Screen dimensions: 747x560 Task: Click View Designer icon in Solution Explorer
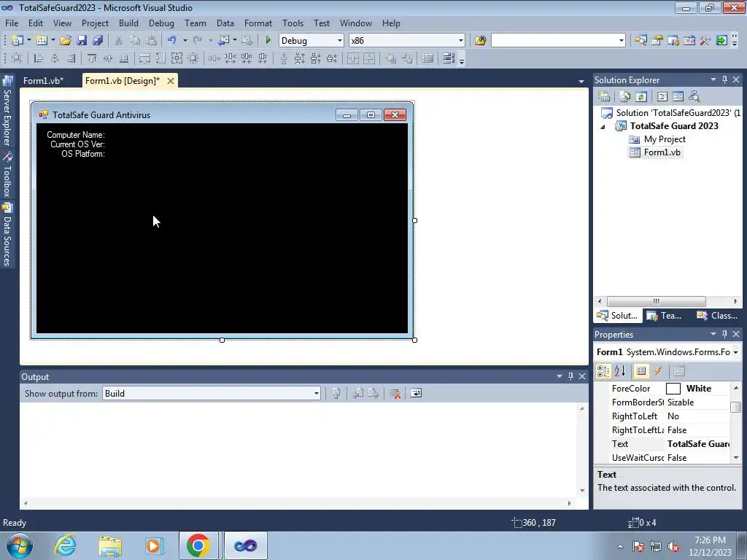678,97
